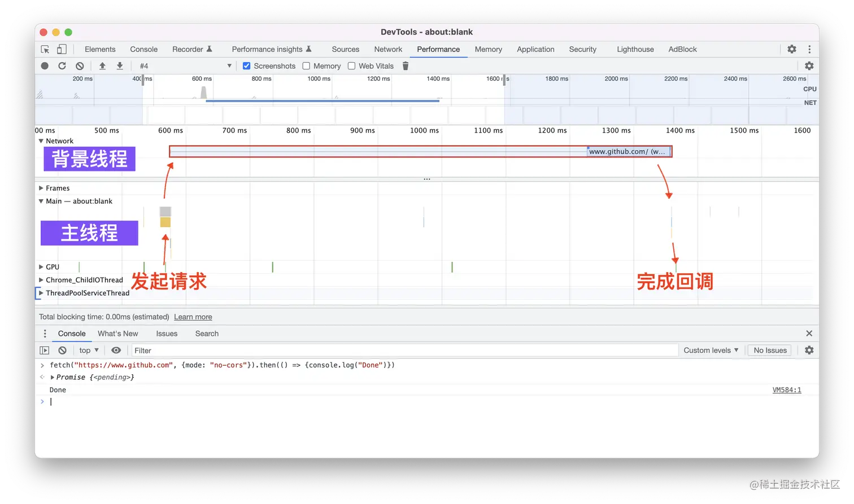Image resolution: width=854 pixels, height=504 pixels.
Task: Open the top context dropdown
Action: (89, 350)
